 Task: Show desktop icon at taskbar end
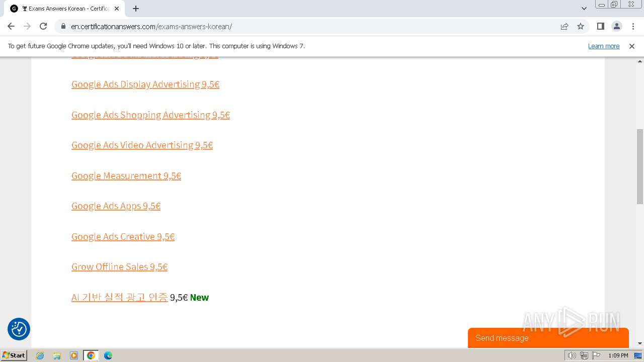638,355
